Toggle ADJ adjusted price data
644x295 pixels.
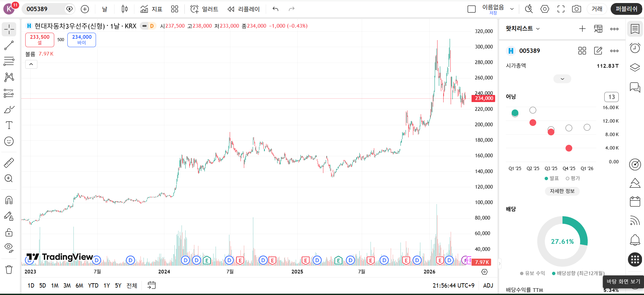click(488, 286)
